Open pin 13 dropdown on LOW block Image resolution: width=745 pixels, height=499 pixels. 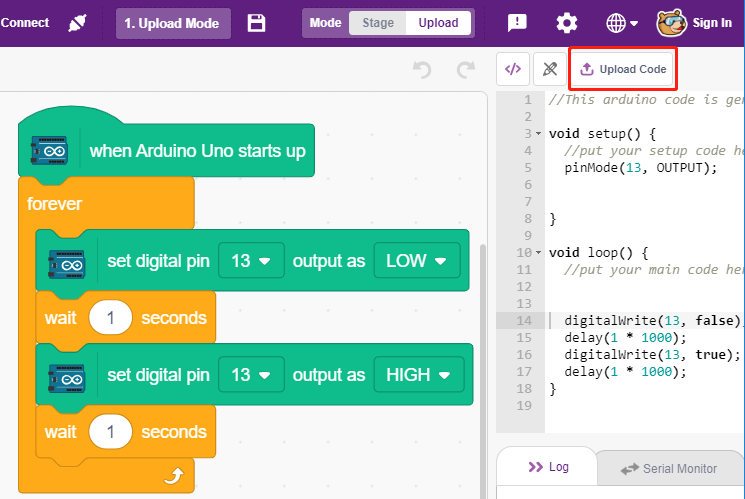(x=251, y=260)
